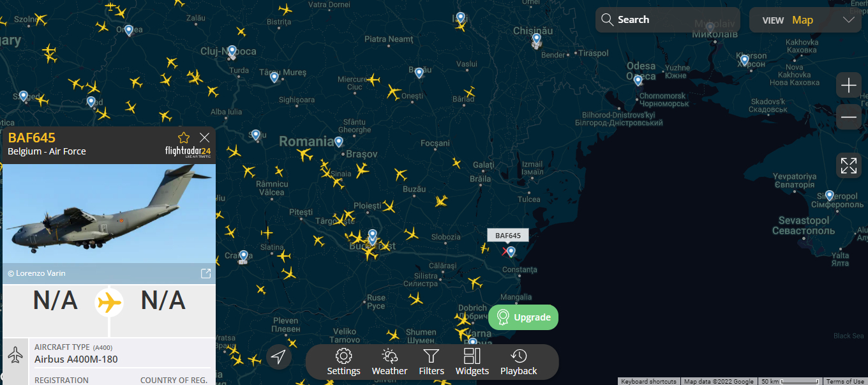Zoom out with the minus button

click(849, 116)
